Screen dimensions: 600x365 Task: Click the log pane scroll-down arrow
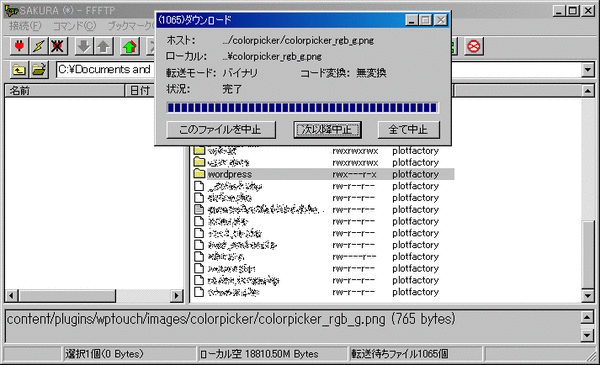click(588, 336)
